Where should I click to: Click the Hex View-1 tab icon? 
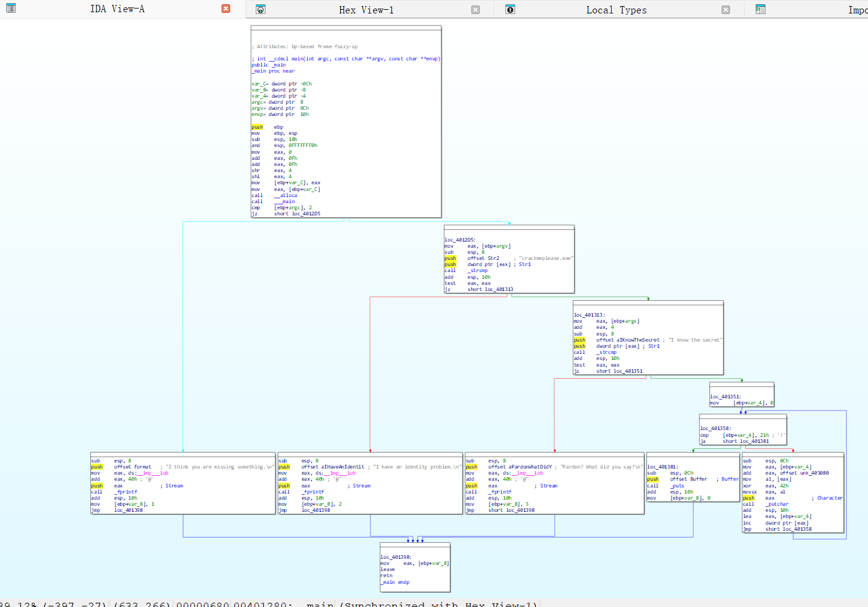261,9
